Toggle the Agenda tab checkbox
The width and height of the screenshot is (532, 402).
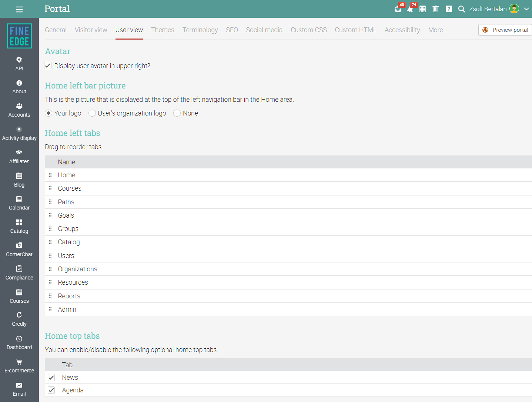tap(51, 390)
